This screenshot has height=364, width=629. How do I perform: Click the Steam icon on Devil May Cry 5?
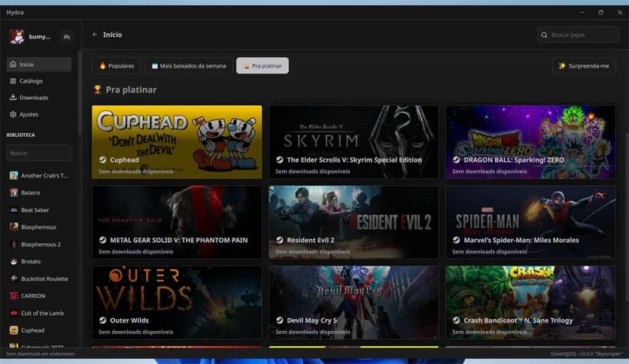(x=280, y=320)
